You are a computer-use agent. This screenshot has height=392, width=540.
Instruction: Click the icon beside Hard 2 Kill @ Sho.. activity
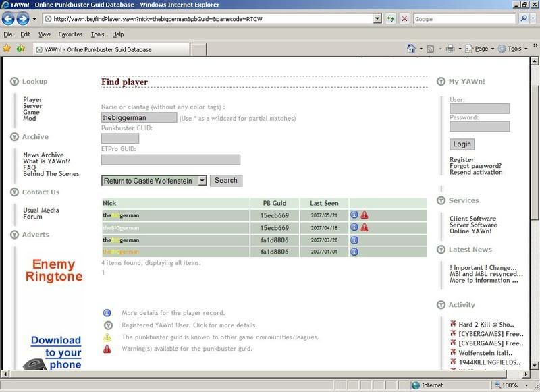453,323
